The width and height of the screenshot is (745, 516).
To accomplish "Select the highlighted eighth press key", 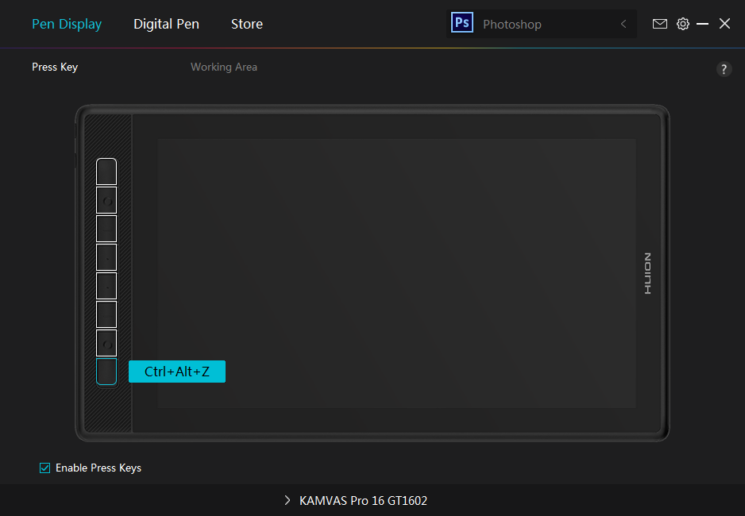I will 106,371.
